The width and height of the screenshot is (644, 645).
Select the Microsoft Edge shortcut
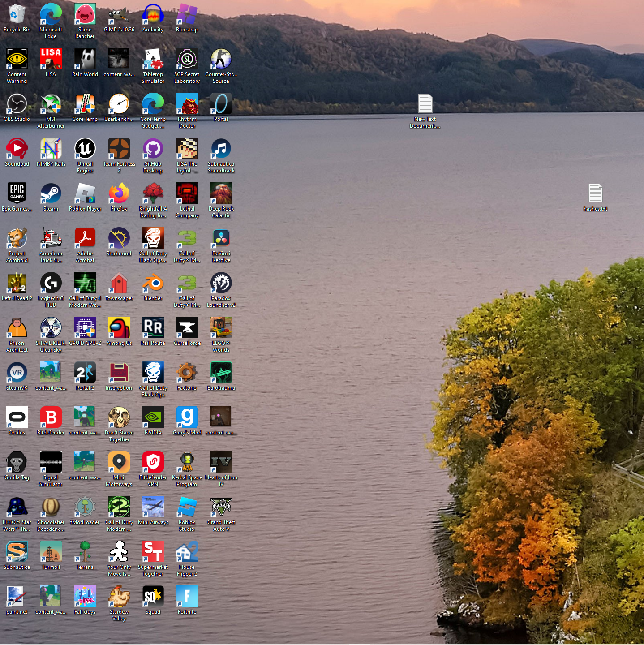click(51, 14)
